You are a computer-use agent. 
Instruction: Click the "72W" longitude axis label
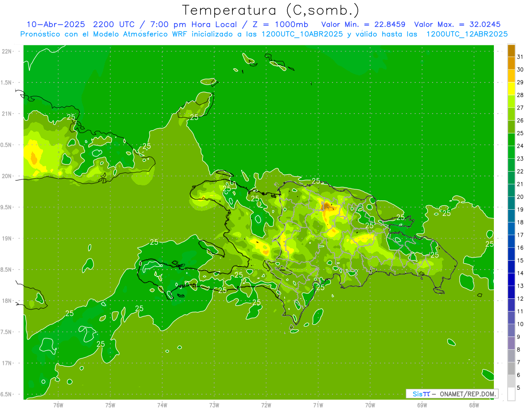pyautogui.click(x=266, y=404)
